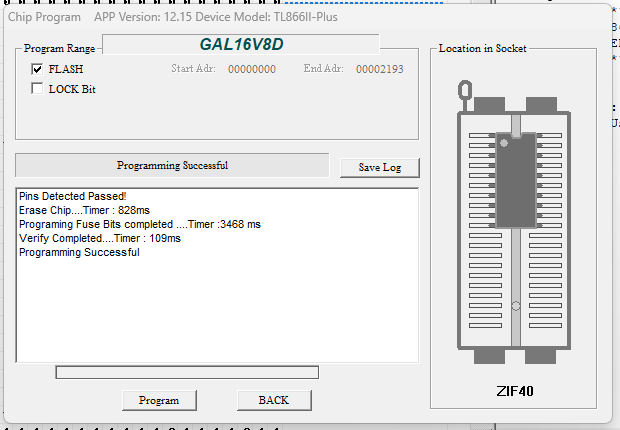Select the Erase Chip timer log line

click(83, 210)
